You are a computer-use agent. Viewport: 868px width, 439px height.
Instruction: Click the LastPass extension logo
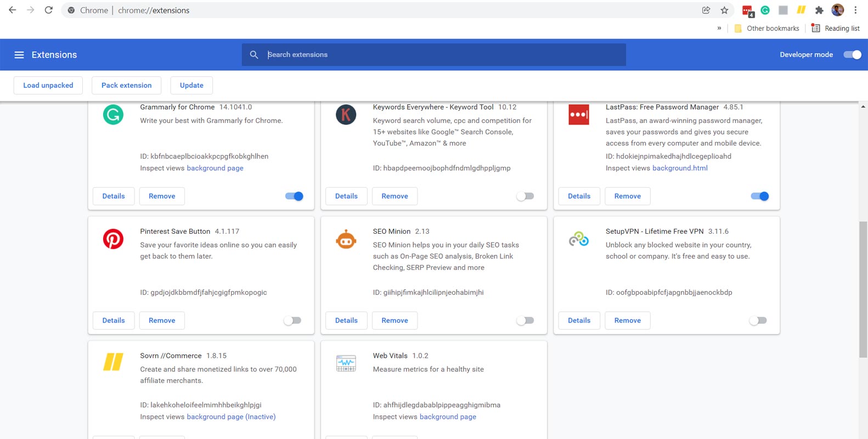tap(578, 115)
